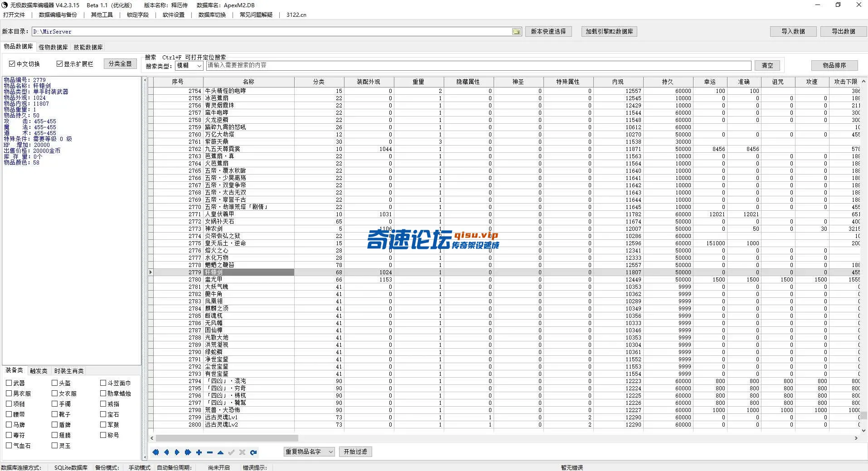Check the 头盔 filter box
The width and height of the screenshot is (868, 471).
[55, 383]
